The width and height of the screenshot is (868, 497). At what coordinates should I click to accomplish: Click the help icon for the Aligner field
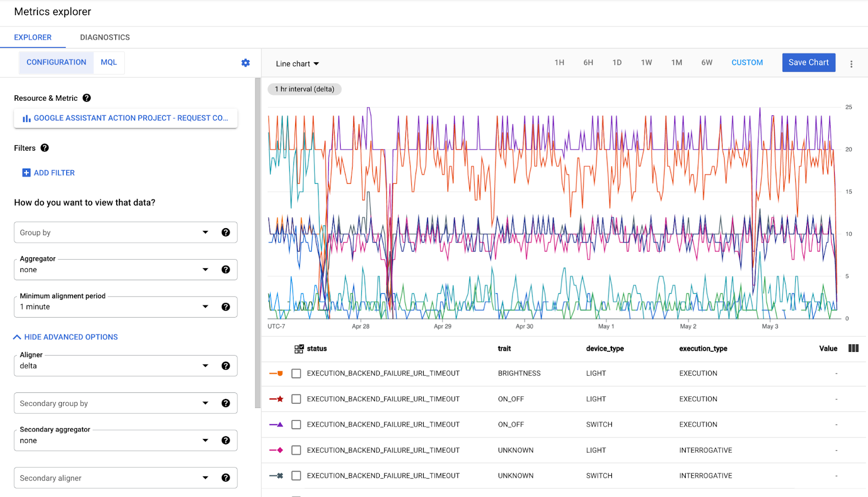[x=226, y=366]
